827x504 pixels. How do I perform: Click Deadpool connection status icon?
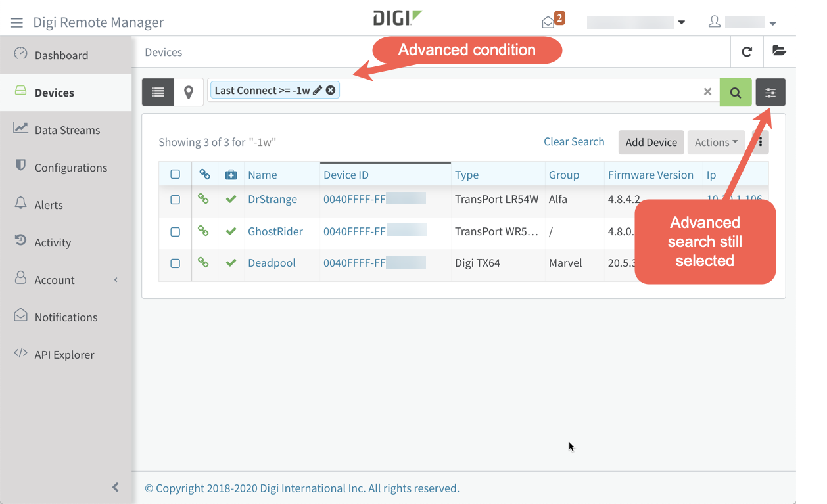click(204, 262)
